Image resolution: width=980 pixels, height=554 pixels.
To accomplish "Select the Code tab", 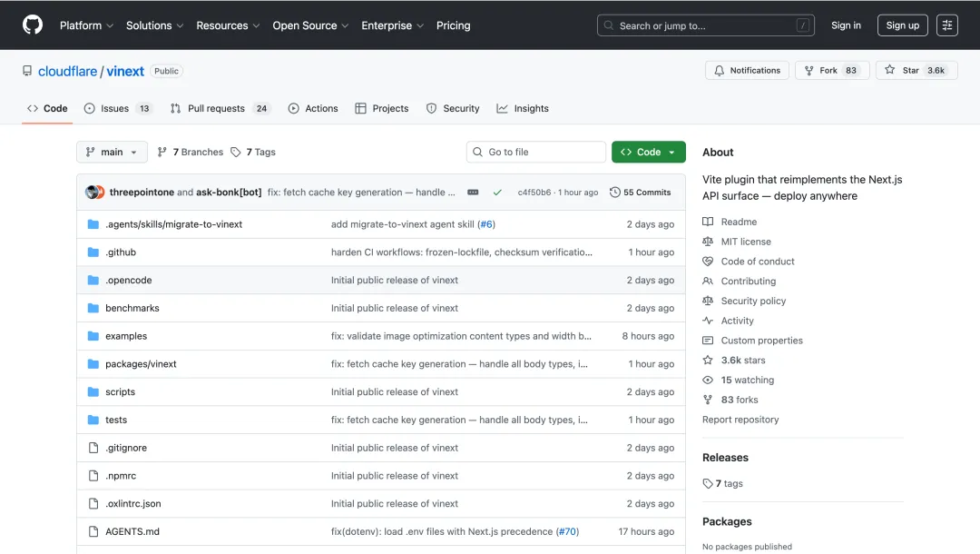I will tap(47, 108).
